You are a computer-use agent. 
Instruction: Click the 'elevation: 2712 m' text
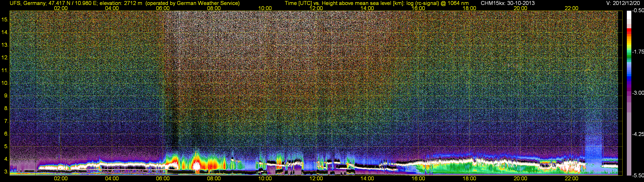point(121,3)
